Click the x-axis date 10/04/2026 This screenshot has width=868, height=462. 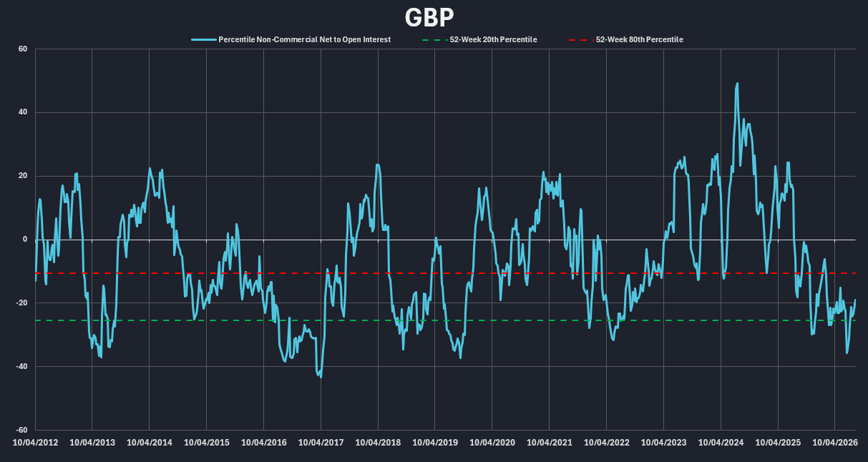coord(835,443)
